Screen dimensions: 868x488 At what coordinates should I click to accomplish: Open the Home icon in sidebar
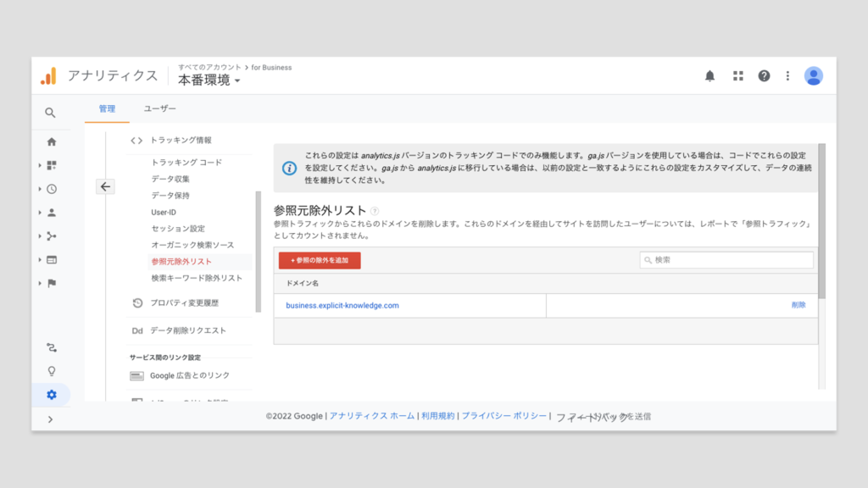pyautogui.click(x=52, y=141)
